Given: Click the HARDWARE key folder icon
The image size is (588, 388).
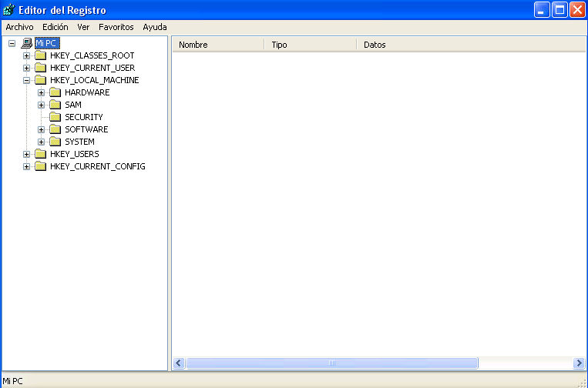Looking at the screenshot, I should tap(55, 92).
